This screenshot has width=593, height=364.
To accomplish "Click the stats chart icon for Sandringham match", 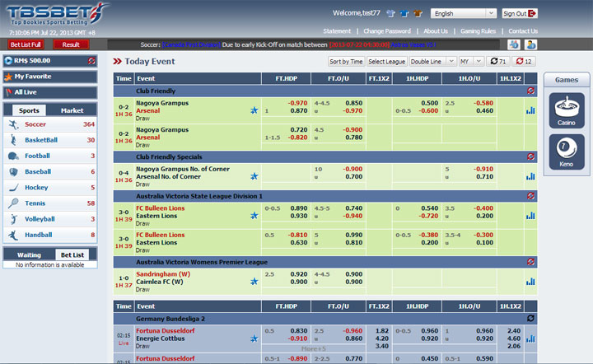I will [x=530, y=281].
